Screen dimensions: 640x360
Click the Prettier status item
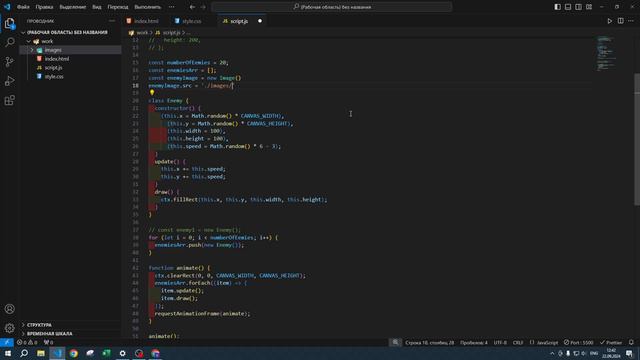coord(611,342)
